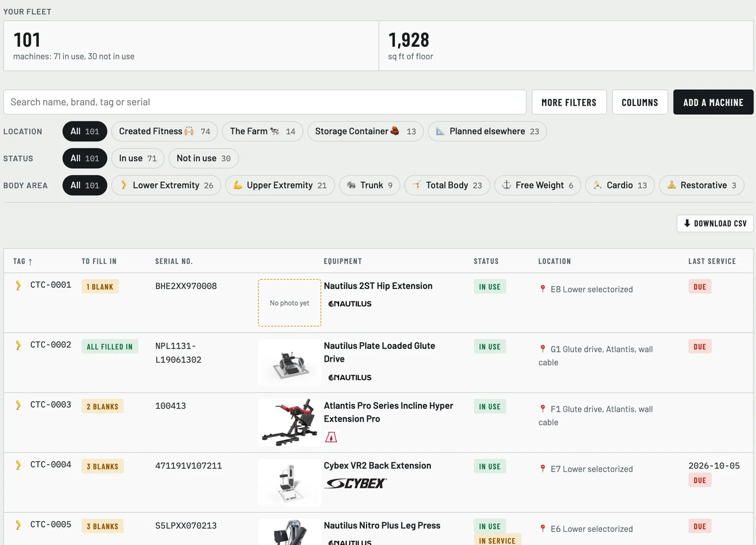Open Nautilus Plate Loaded Glute Drive

[x=379, y=352]
